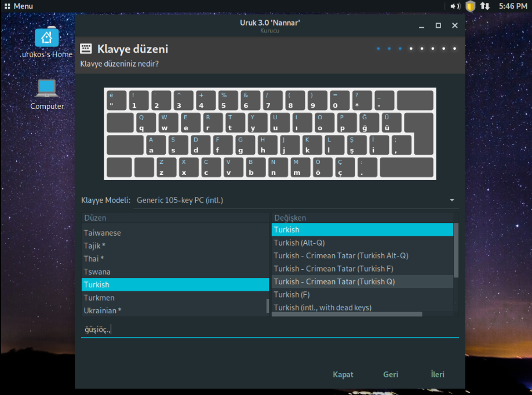The width and height of the screenshot is (532, 395).
Task: Select the plain Turkish variant
Action: tap(362, 229)
